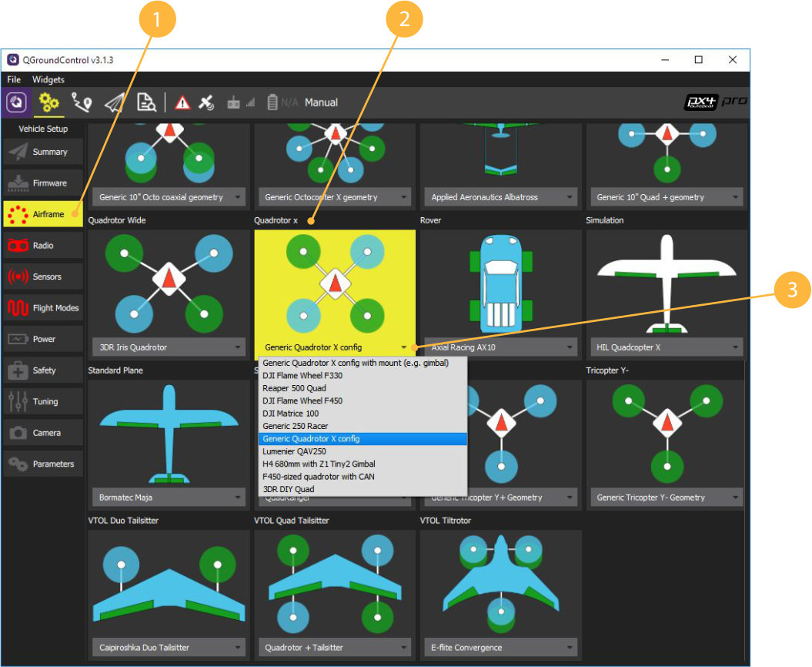
Task: Click the Manual flight mode label
Action: [321, 102]
